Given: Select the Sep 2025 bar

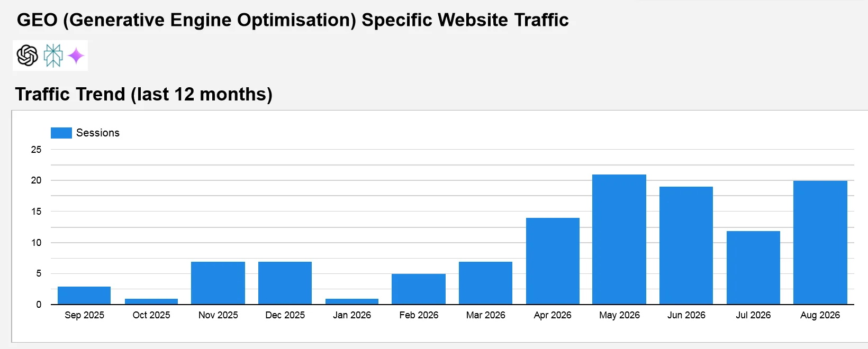Looking at the screenshot, I should coord(84,296).
